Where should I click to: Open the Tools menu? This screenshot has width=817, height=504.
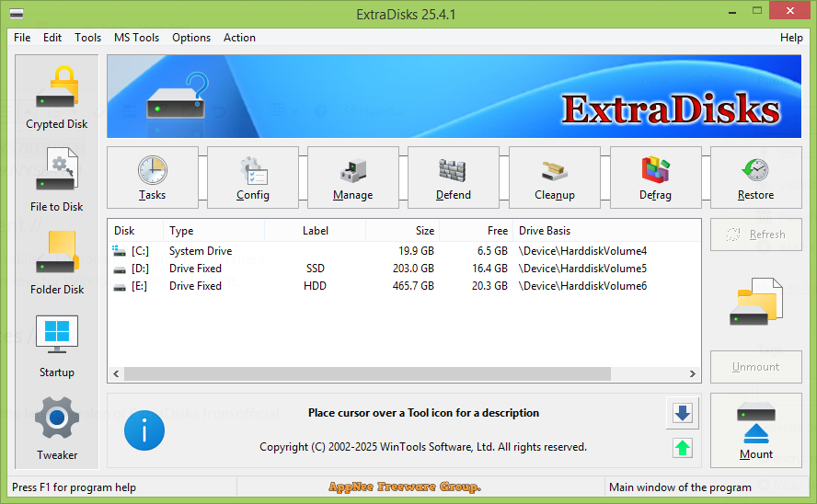point(87,38)
